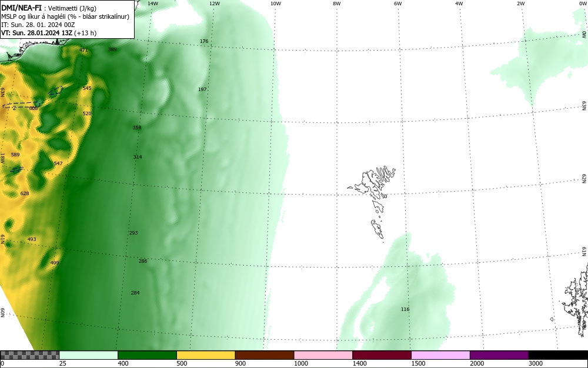Select the pink 1000–1400 legend swatch
This screenshot has height=368, width=588.
[323, 355]
